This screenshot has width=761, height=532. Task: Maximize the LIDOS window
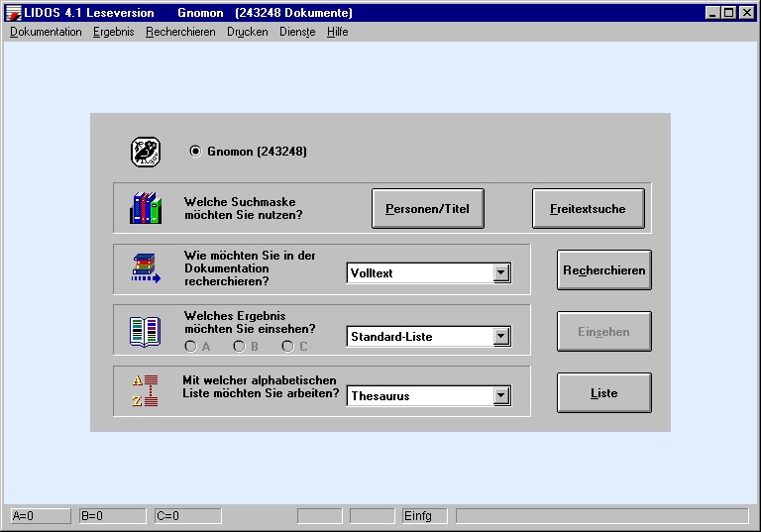coord(728,13)
